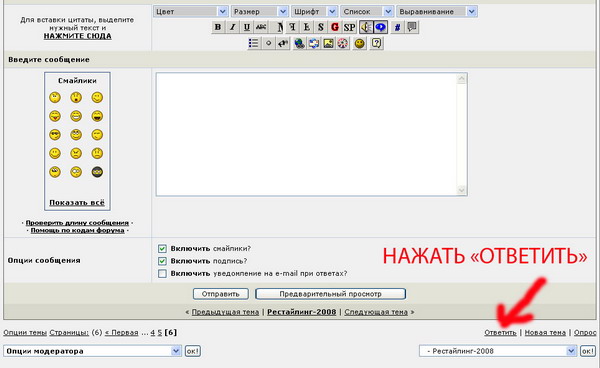The width and height of the screenshot is (600, 368).
Task: Insert the black ninja smiley
Action: point(97,172)
